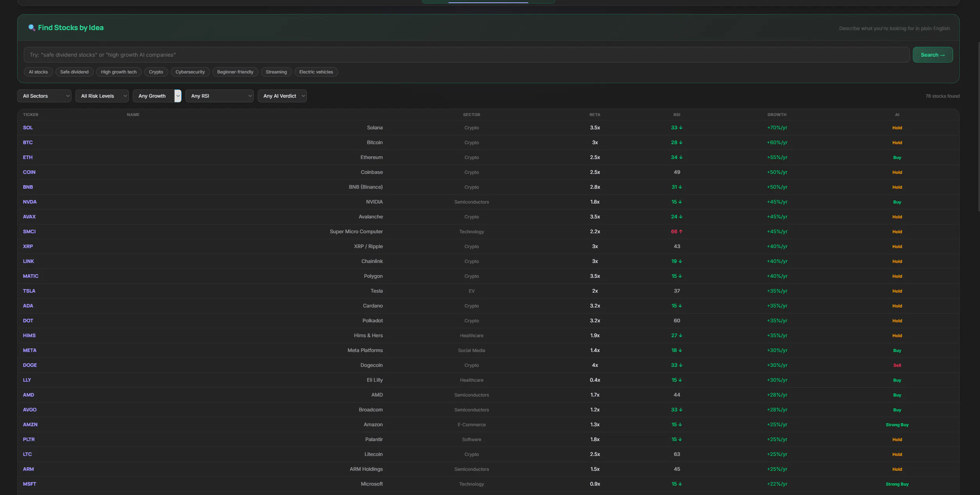
Task: Click the Social Media sector for Meta Platforms
Action: (472, 350)
